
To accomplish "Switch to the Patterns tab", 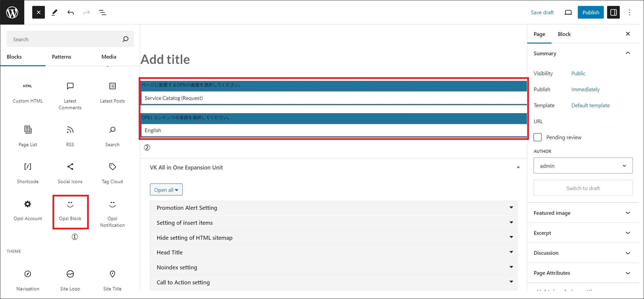I will click(x=61, y=57).
